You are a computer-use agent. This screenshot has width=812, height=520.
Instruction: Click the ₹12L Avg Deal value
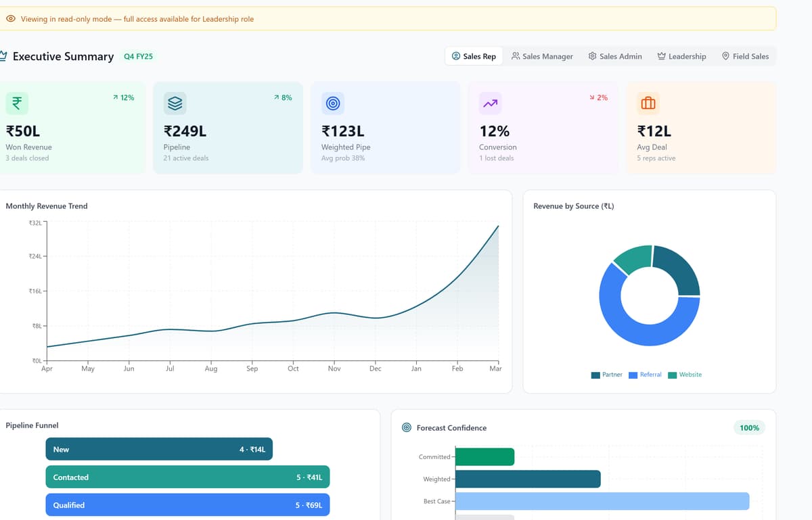pyautogui.click(x=654, y=131)
